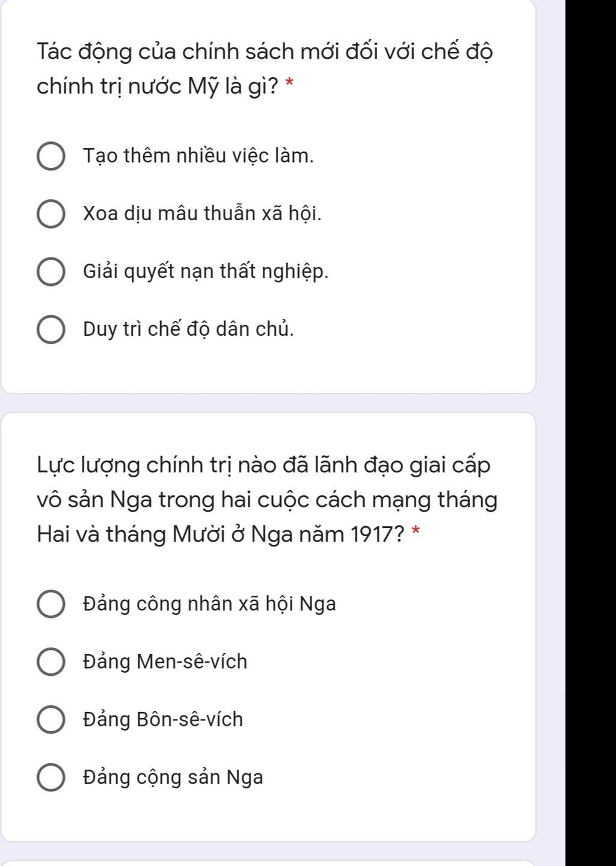
Task: Mark the 'Đảng cộng sản Nga' radio circle
Action: point(52,778)
